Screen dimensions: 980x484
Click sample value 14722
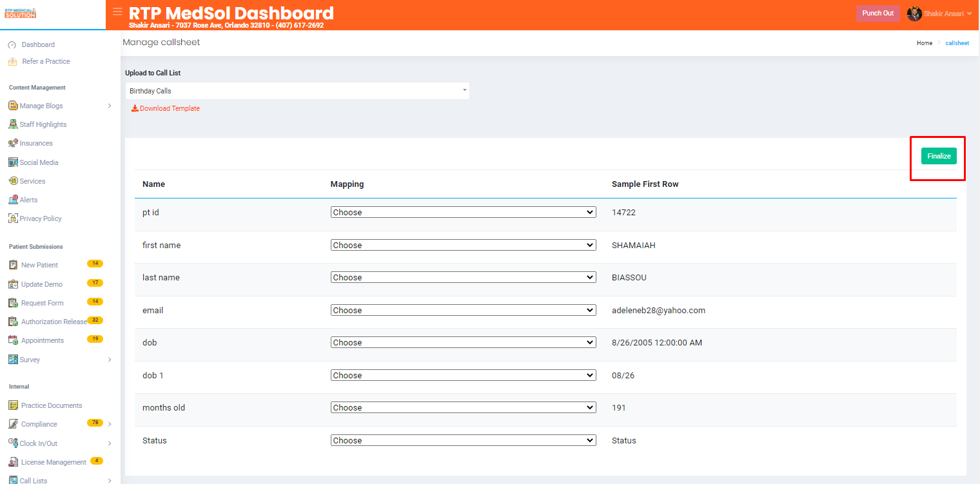pos(623,212)
